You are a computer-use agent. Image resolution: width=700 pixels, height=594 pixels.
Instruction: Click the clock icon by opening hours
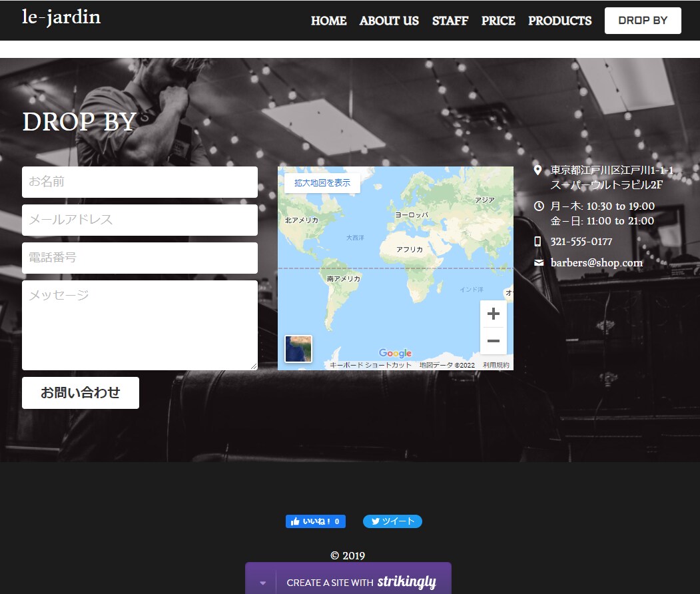(x=539, y=206)
